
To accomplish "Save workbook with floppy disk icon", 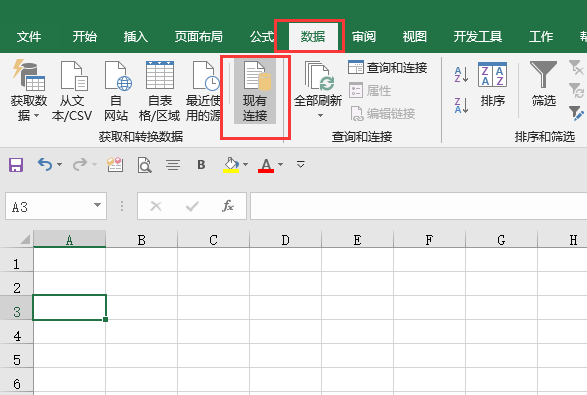I will pyautogui.click(x=16, y=165).
